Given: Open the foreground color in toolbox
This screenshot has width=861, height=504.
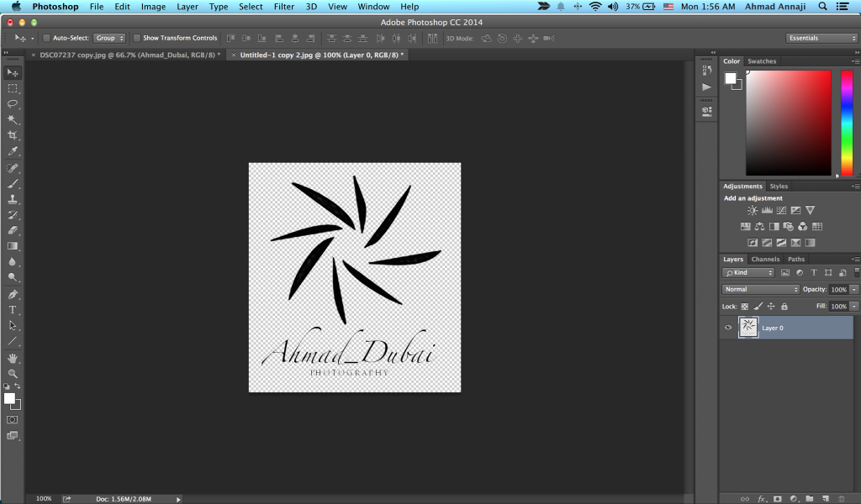Looking at the screenshot, I should click(x=9, y=399).
